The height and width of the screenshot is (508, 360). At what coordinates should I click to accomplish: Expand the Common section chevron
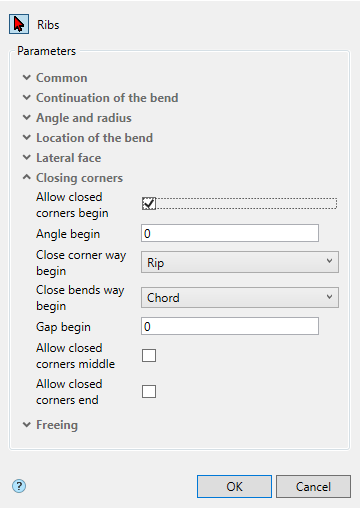pos(27,78)
